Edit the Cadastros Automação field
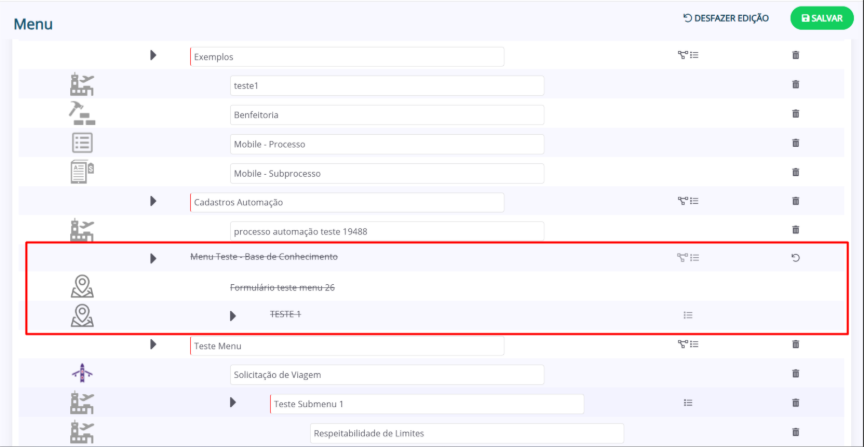864x447 pixels. pyautogui.click(x=347, y=202)
